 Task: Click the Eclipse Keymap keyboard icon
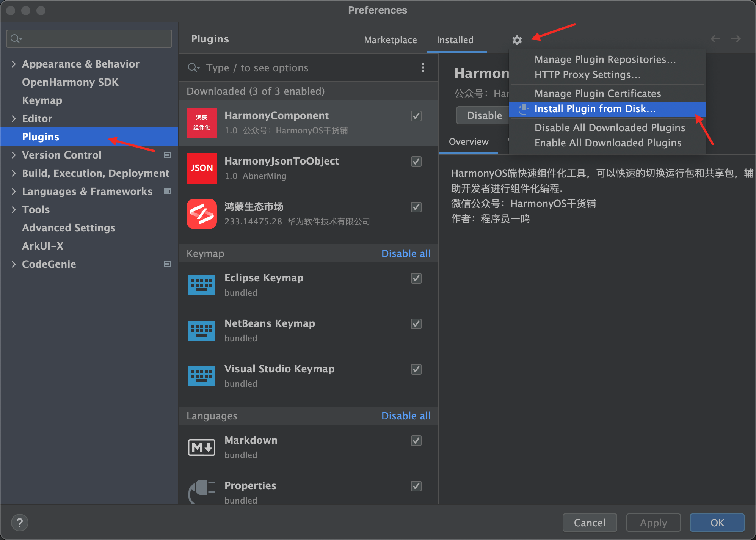point(201,285)
